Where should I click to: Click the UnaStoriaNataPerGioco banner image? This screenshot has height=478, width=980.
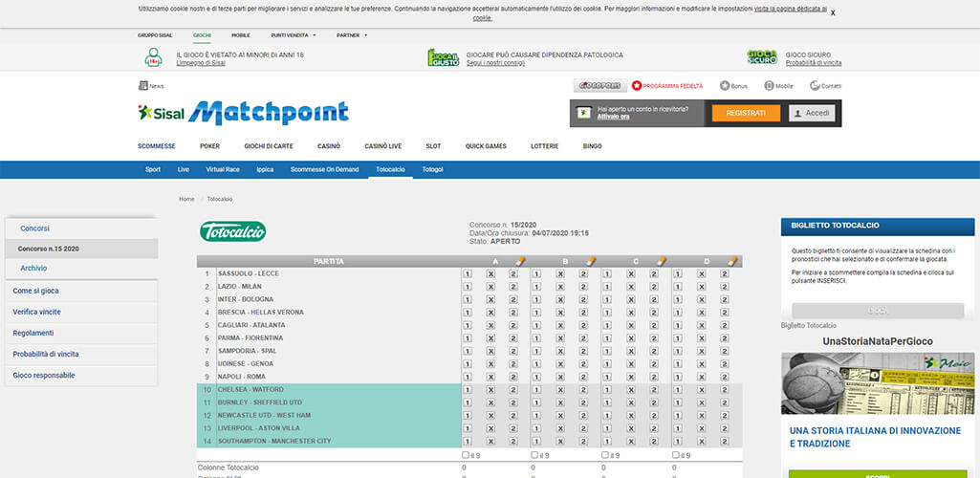pos(878,383)
